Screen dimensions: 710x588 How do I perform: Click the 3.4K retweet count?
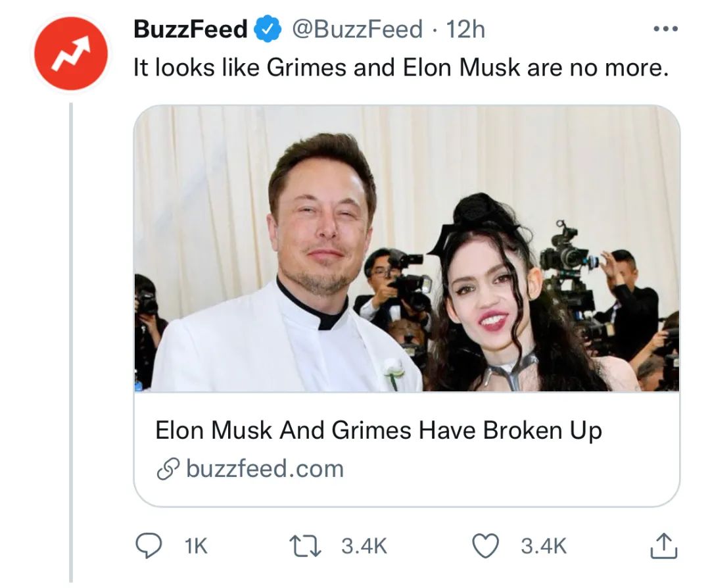[364, 546]
